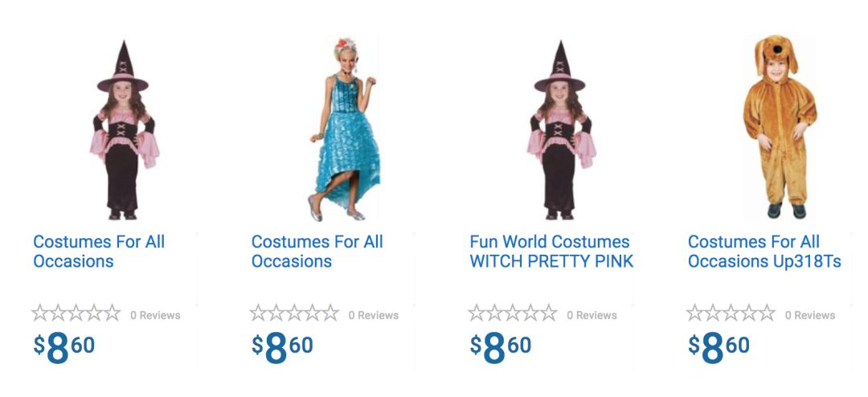
Task: Click first rating star for the dog costume
Action: [695, 313]
